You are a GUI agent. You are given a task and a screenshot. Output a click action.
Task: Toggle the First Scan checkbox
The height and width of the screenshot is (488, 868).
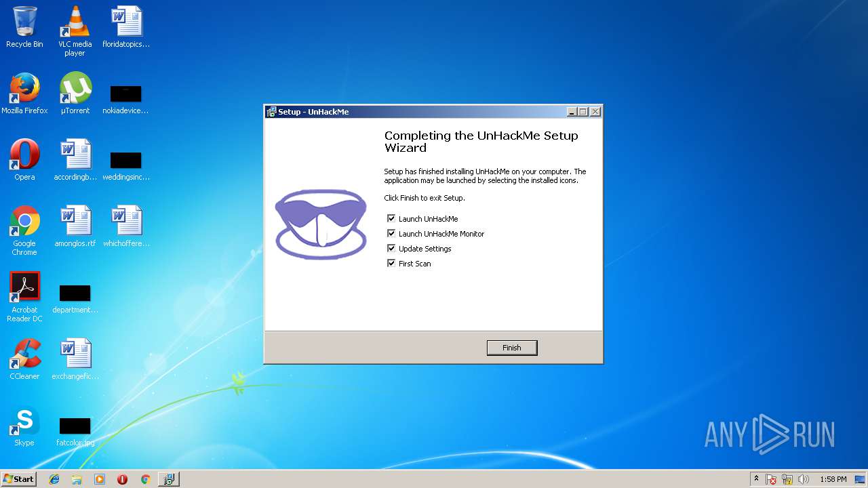391,264
